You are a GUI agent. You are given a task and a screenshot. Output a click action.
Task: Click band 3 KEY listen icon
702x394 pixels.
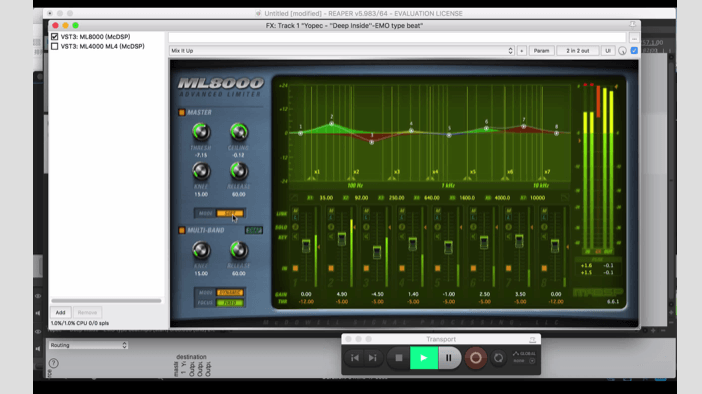click(366, 236)
